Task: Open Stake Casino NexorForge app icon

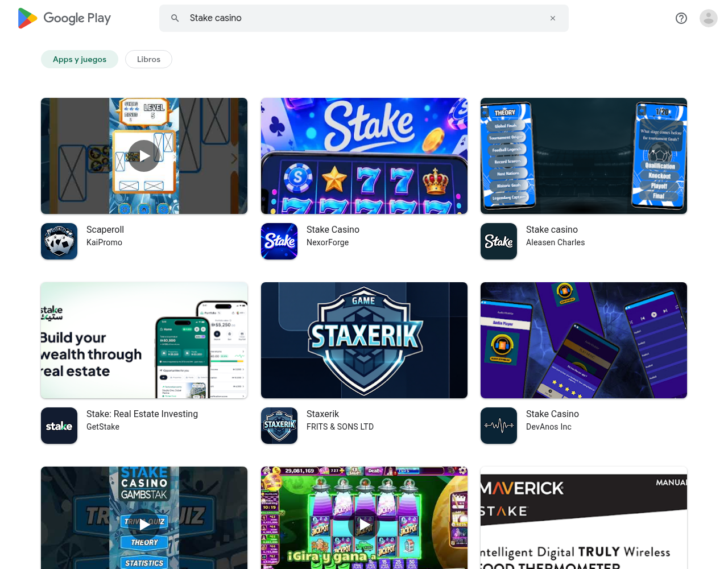Action: click(x=279, y=241)
